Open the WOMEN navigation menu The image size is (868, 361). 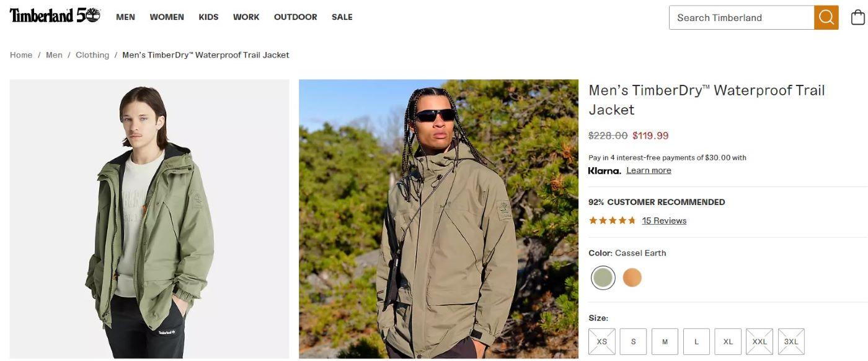(x=167, y=17)
